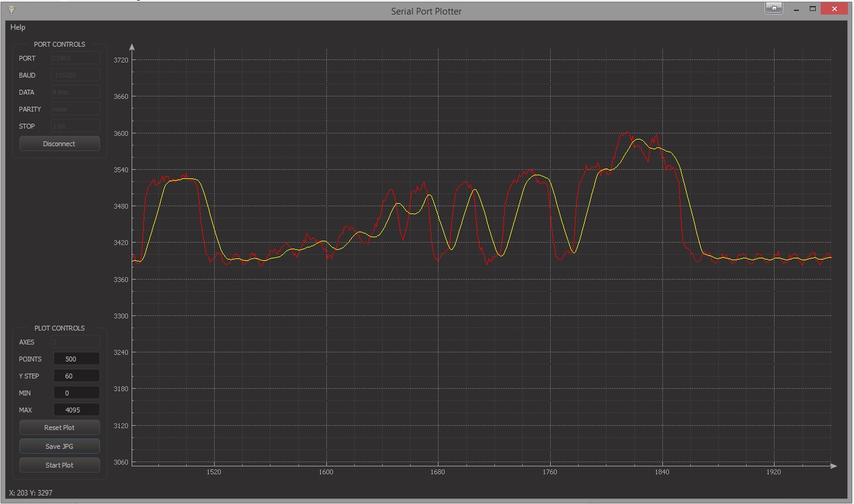Open the Help menu
The width and height of the screenshot is (854, 504).
pos(18,27)
